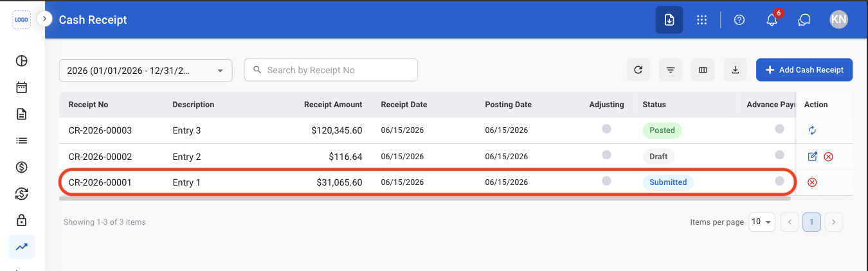Toggle the Advance Payment indicator for Entry 1

(779, 181)
